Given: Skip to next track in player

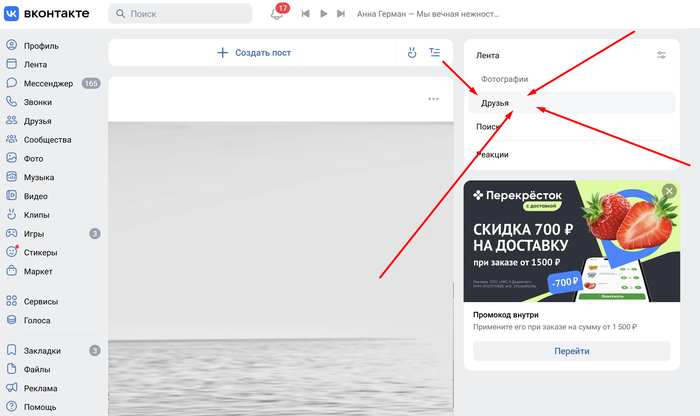Looking at the screenshot, I should (x=341, y=14).
